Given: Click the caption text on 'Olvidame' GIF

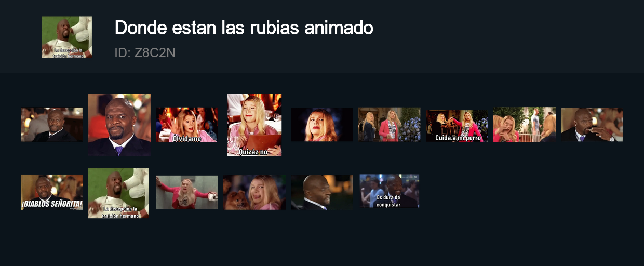Looking at the screenshot, I should (187, 138).
